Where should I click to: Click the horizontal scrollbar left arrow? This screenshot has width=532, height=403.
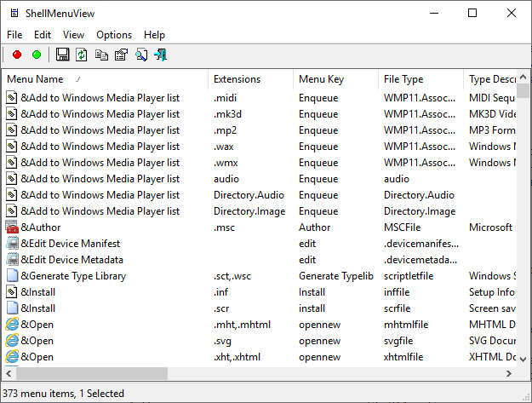click(9, 373)
